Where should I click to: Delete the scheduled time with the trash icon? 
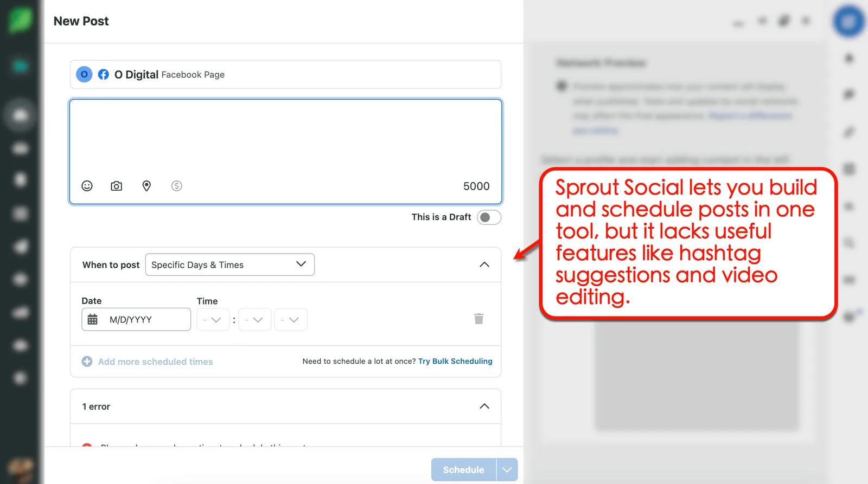478,319
